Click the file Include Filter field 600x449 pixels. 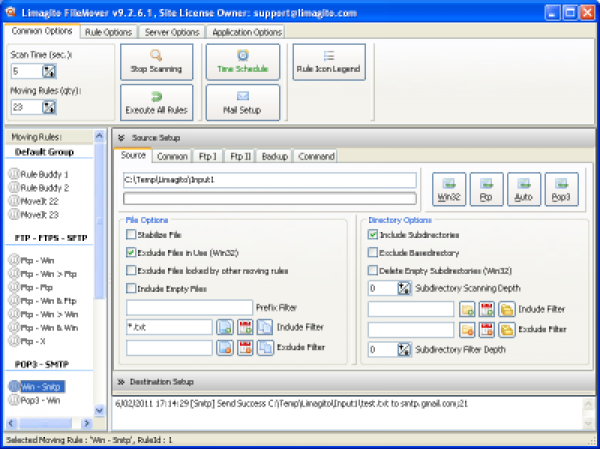coord(169,327)
